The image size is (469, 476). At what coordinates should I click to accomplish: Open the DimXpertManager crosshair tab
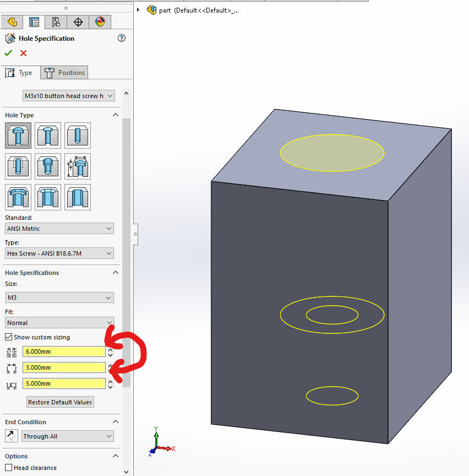point(78,22)
